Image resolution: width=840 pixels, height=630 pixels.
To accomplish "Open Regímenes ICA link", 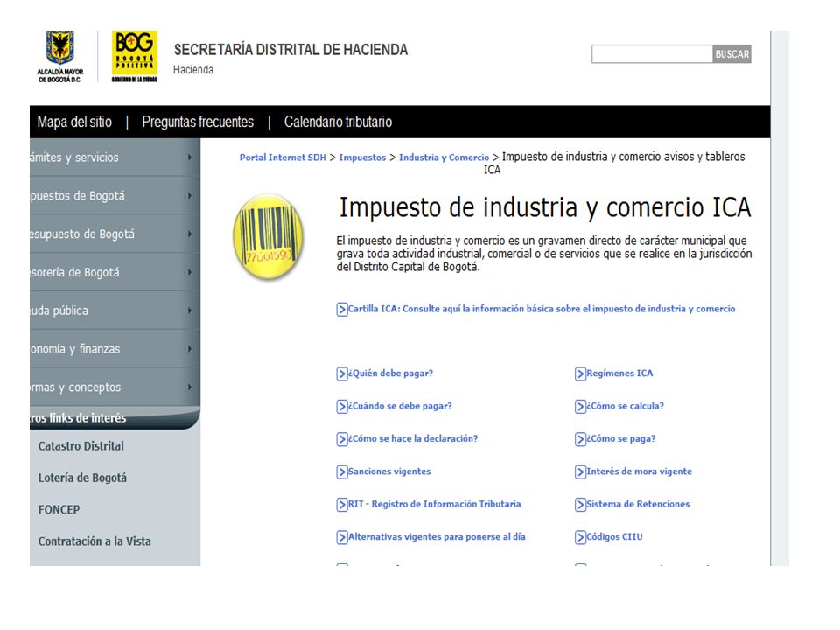I will pyautogui.click(x=619, y=374).
